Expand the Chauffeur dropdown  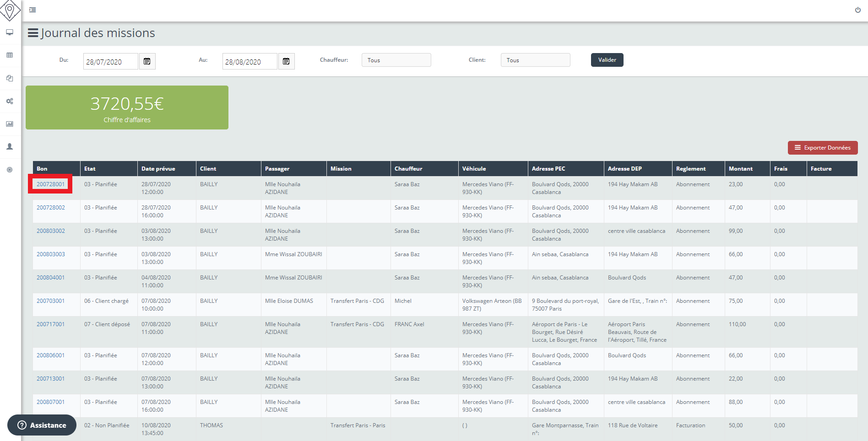[x=396, y=60]
